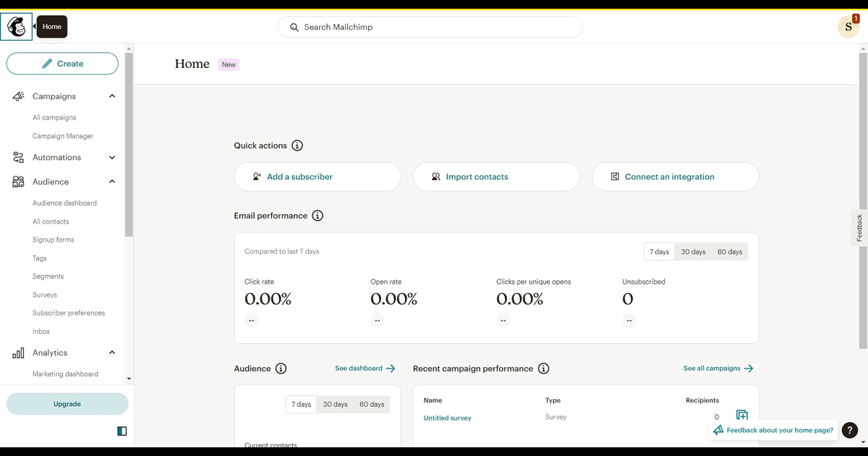Click the New badge beside Home
This screenshot has height=456, width=868.
[x=229, y=64]
